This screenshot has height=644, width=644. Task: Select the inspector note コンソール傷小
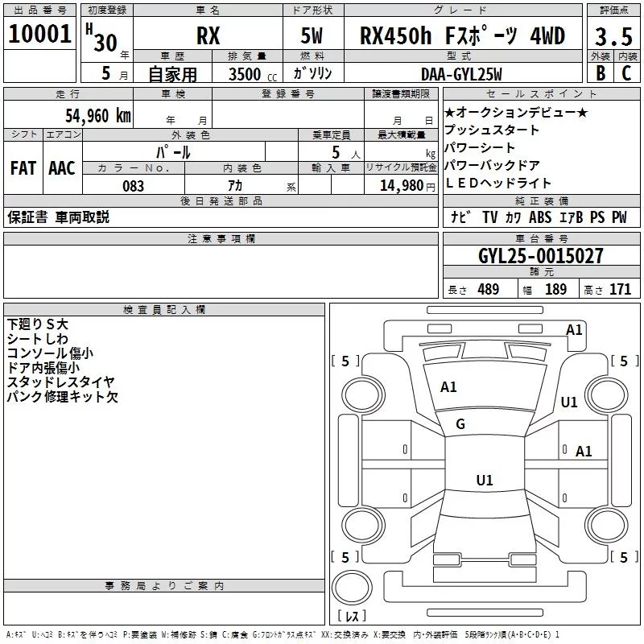pyautogui.click(x=50, y=353)
